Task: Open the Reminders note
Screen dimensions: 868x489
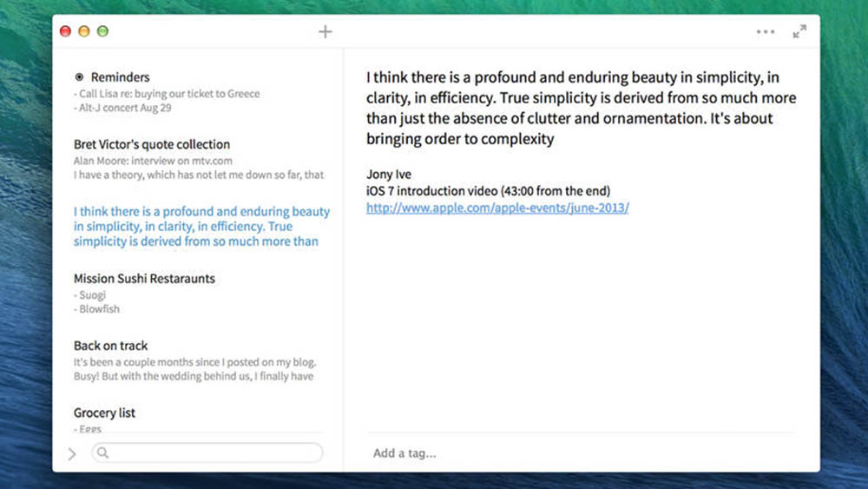Action: 120,77
